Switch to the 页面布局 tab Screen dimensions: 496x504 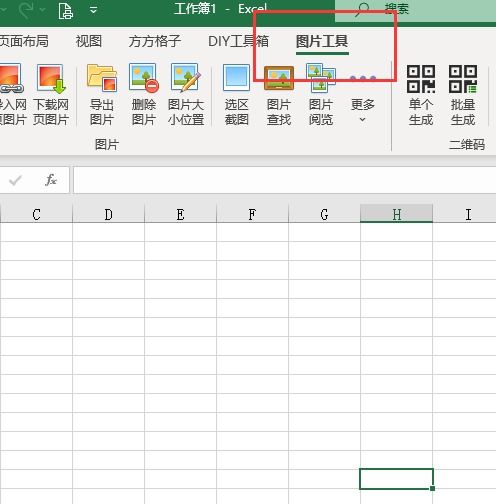24,41
